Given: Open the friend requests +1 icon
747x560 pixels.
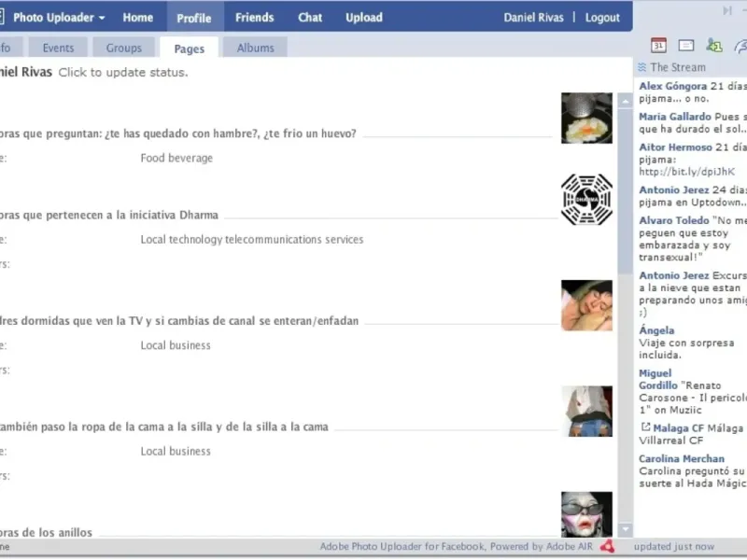Looking at the screenshot, I should click(x=714, y=45).
